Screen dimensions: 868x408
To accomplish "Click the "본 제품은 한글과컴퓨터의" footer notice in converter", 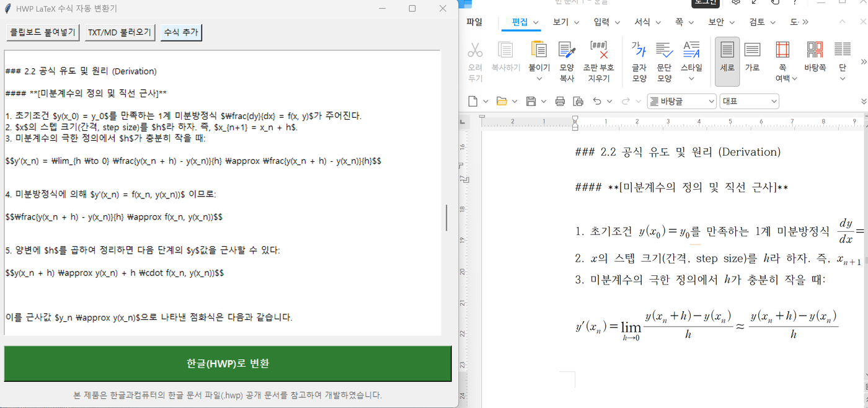I will pyautogui.click(x=228, y=395).
